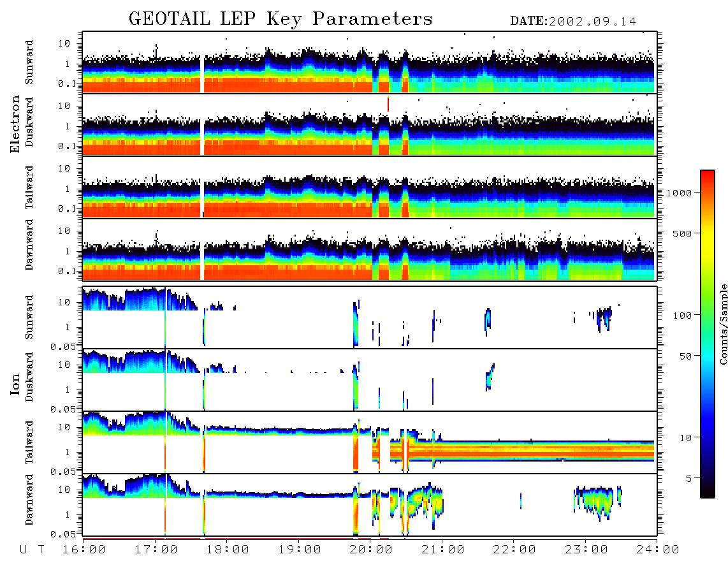This screenshot has width=728, height=561.
Task: Select the Ion Dawnward panel label
Action: tap(29, 500)
